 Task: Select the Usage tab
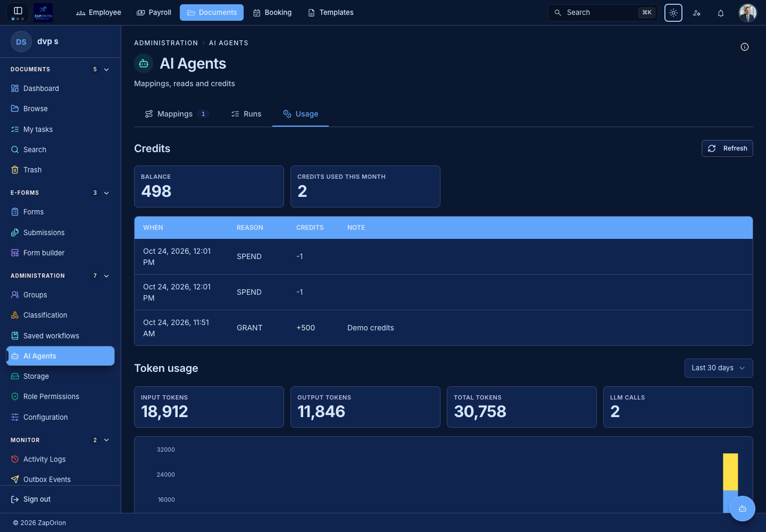coord(301,114)
